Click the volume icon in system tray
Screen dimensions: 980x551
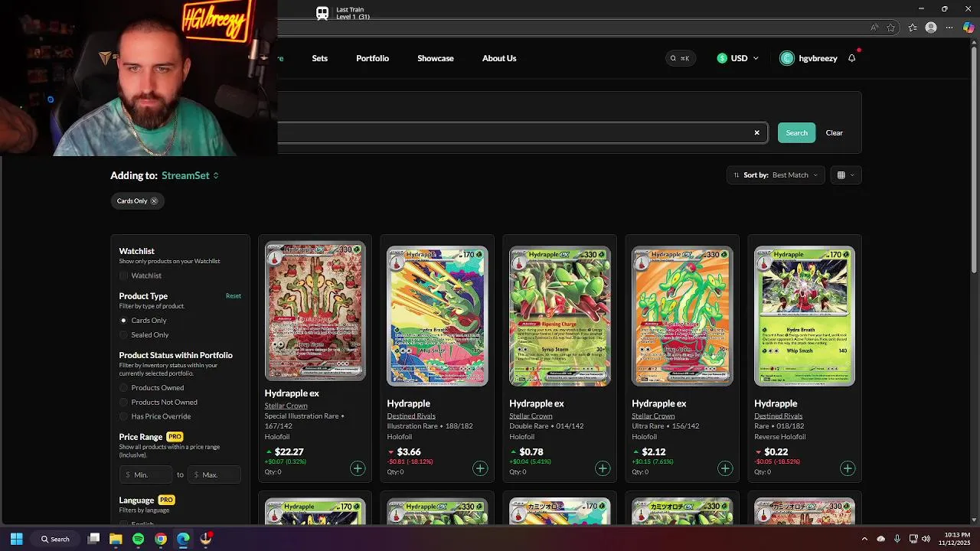926,539
